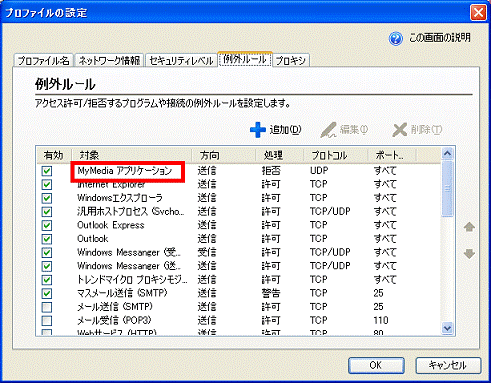491x383 pixels.
Task: Disable the 汎用ホストプロセス rule checkbox
Action: coord(47,212)
